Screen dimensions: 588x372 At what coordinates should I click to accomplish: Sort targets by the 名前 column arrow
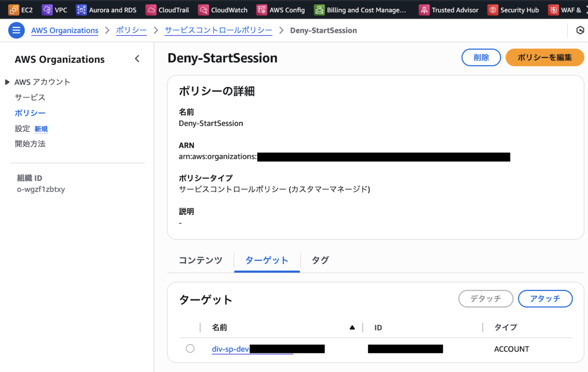(x=352, y=327)
